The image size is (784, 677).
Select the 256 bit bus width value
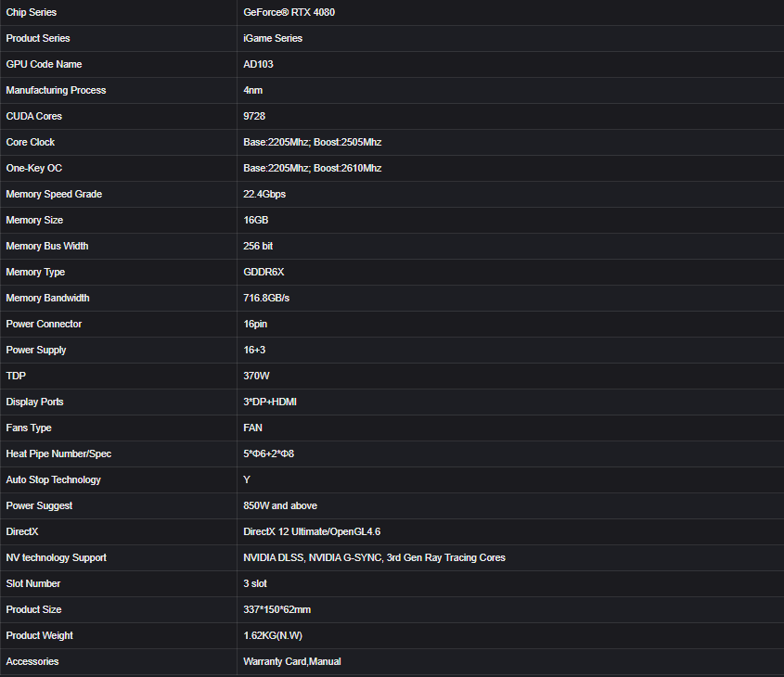pos(258,247)
